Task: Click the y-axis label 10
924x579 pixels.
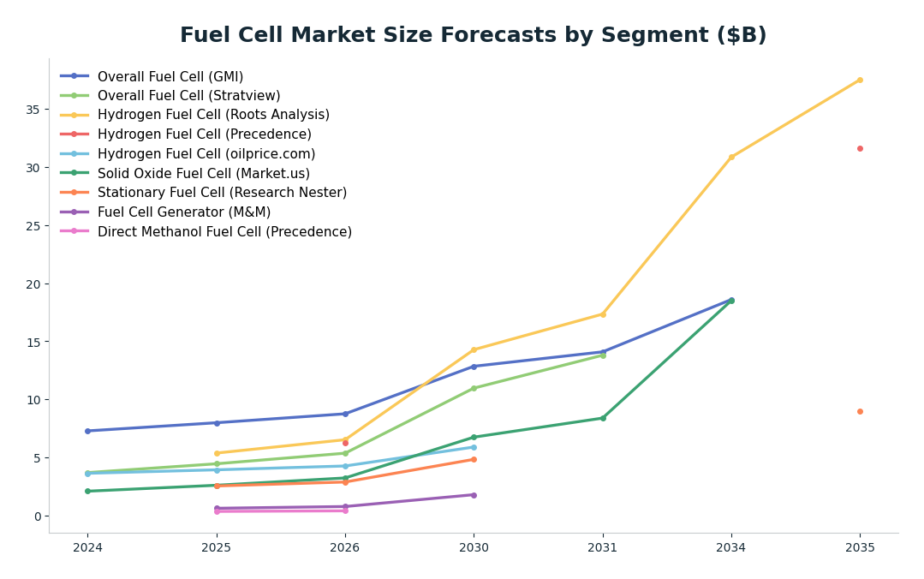Action: (x=34, y=400)
